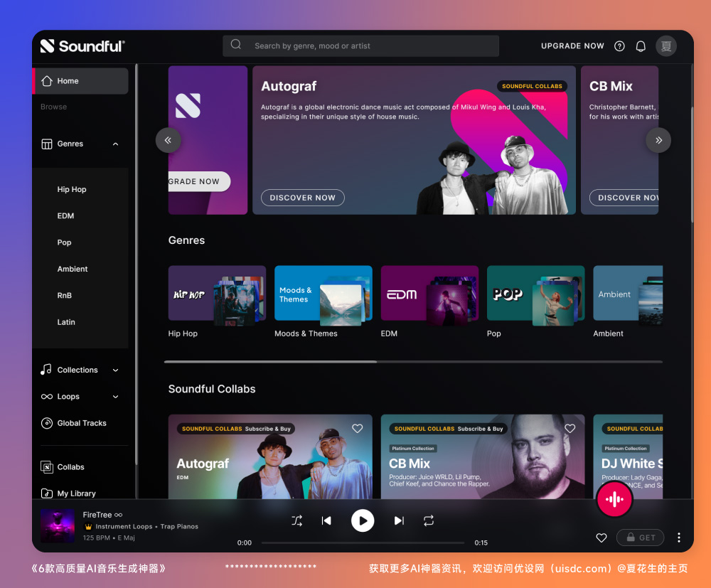Toggle repeat mode
The width and height of the screenshot is (711, 588).
click(x=429, y=521)
